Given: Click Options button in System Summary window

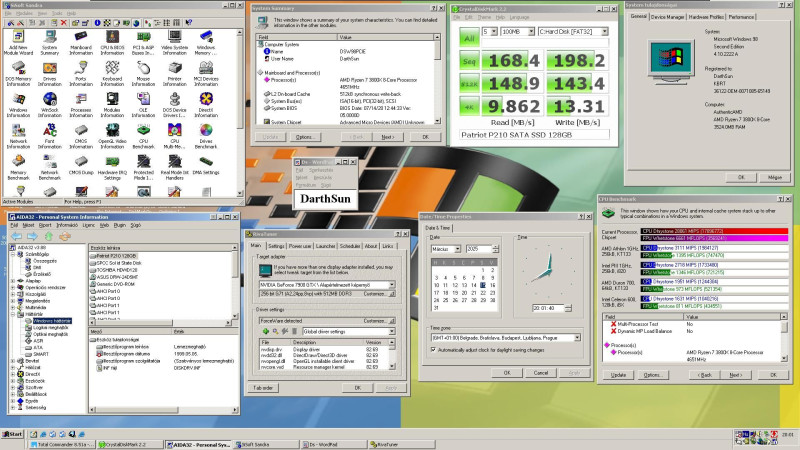Looking at the screenshot, I should click(305, 137).
